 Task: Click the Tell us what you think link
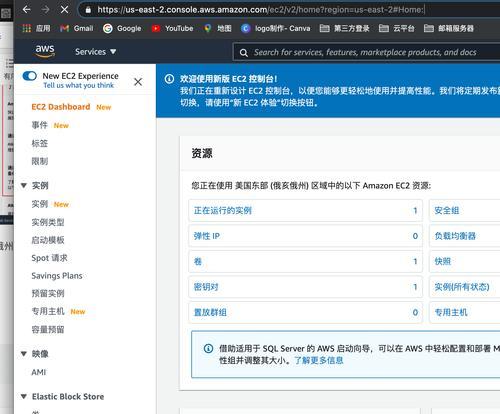(x=79, y=85)
